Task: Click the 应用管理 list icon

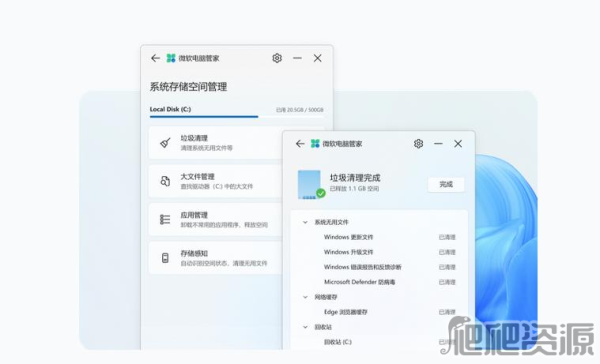Action: click(165, 219)
